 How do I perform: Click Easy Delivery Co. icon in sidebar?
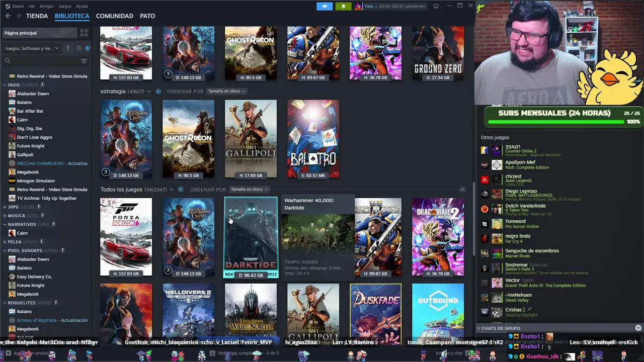click(12, 277)
